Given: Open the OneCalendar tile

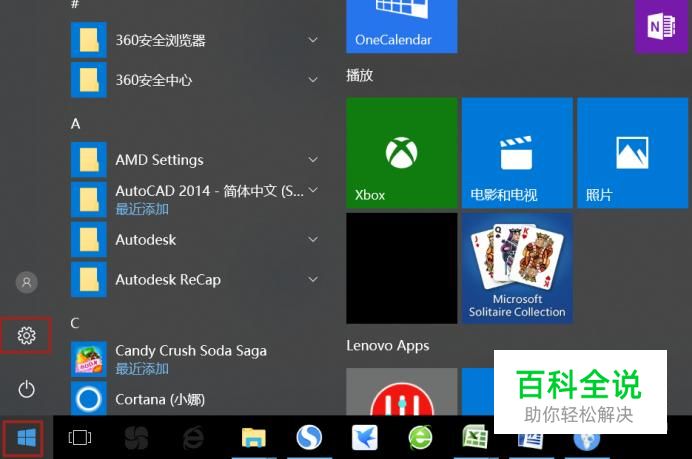Looking at the screenshot, I should click(x=402, y=26).
